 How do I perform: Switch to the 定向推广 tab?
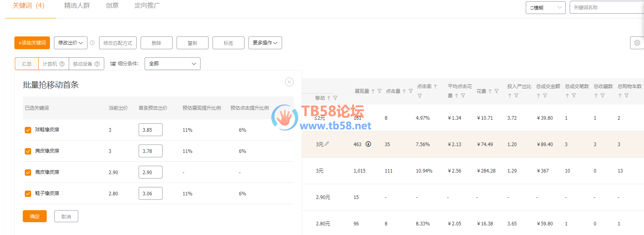coord(147,6)
